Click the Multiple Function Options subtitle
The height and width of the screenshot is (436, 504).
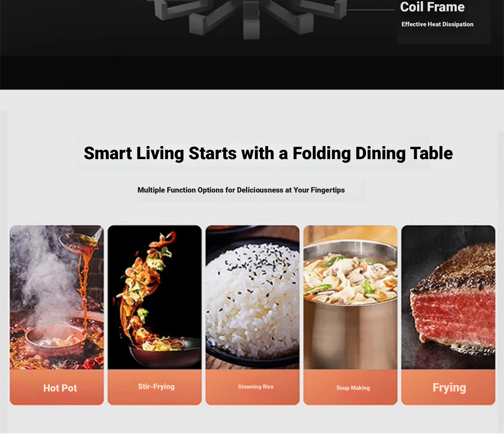[241, 190]
